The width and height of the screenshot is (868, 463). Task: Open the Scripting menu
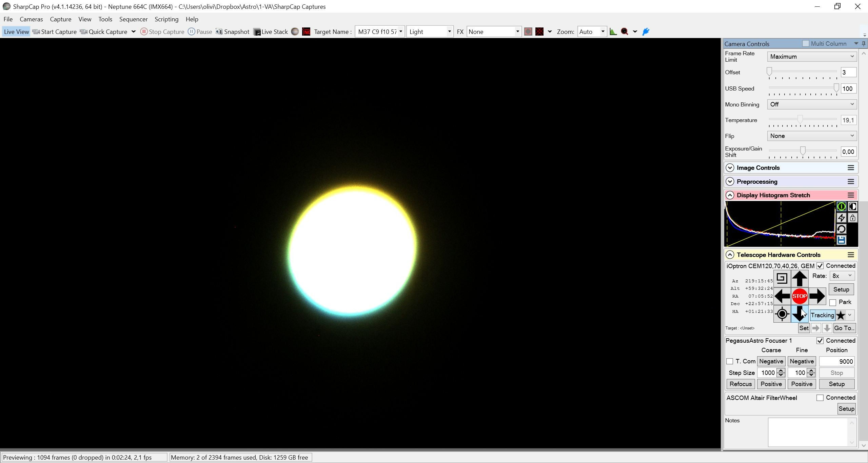(166, 19)
